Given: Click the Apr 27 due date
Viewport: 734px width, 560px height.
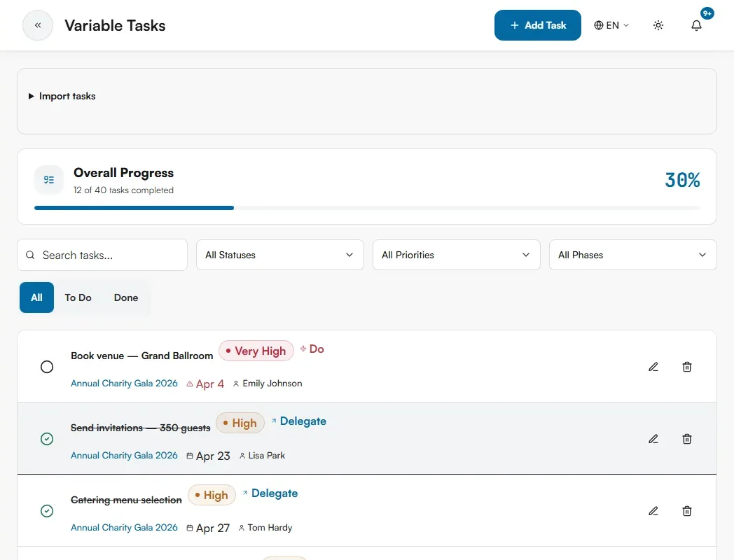Looking at the screenshot, I should click(213, 528).
